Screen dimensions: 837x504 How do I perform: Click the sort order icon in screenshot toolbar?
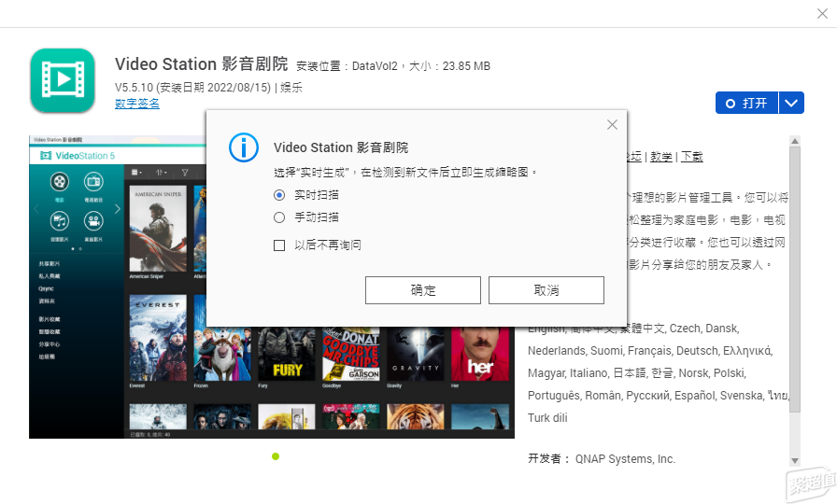[162, 173]
